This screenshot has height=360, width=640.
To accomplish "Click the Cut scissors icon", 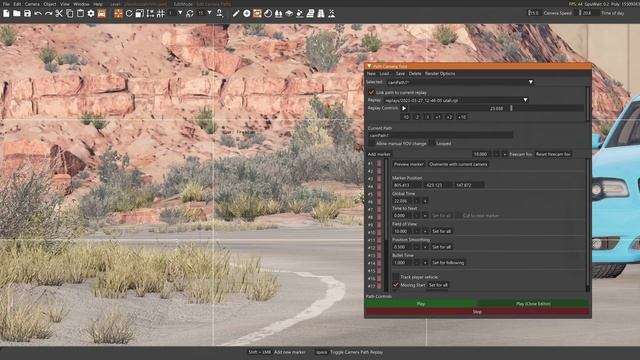I will tap(59, 13).
